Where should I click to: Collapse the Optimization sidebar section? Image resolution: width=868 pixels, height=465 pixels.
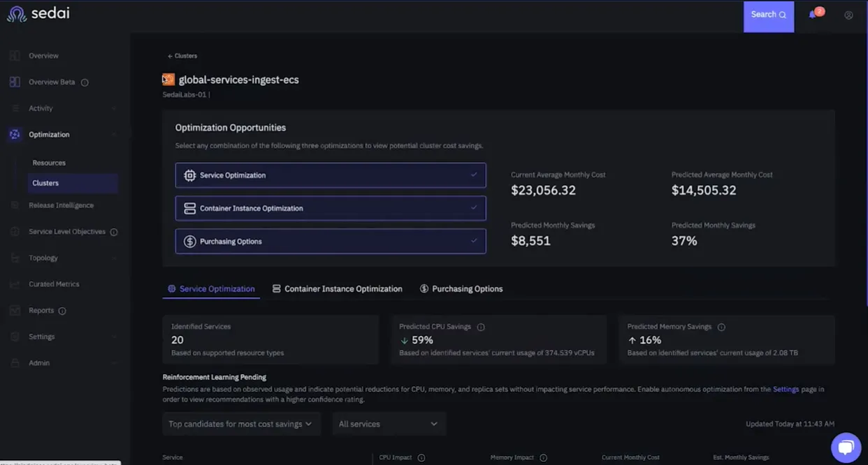click(x=114, y=134)
